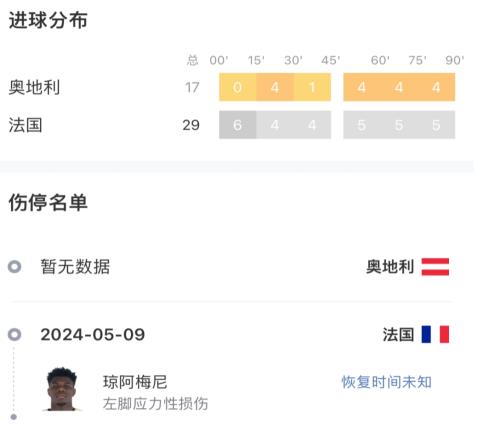The height and width of the screenshot is (440, 500).
Task: Click France's total of 29 goals
Action: point(191,125)
